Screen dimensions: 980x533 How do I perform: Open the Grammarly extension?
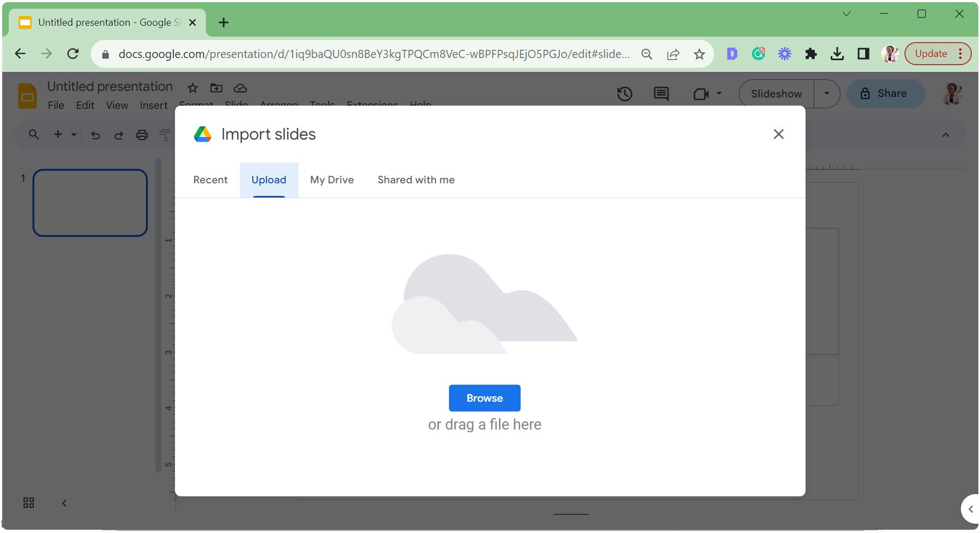(x=759, y=54)
